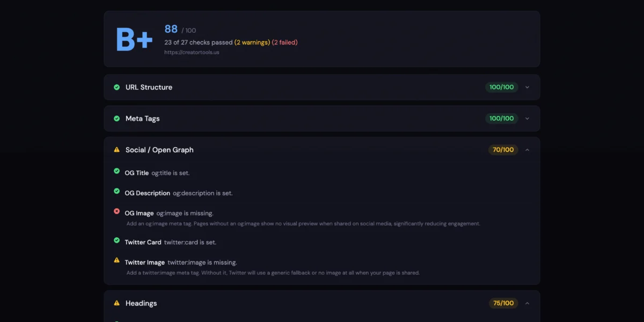Open the creatortools.us URL link
Viewport: 644px width, 322px height.
point(192,53)
